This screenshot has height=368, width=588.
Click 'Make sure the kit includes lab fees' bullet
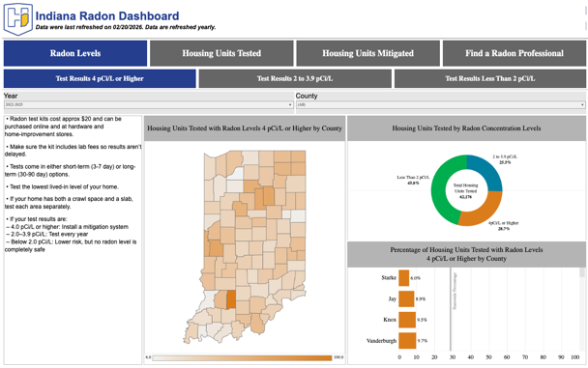click(x=73, y=150)
